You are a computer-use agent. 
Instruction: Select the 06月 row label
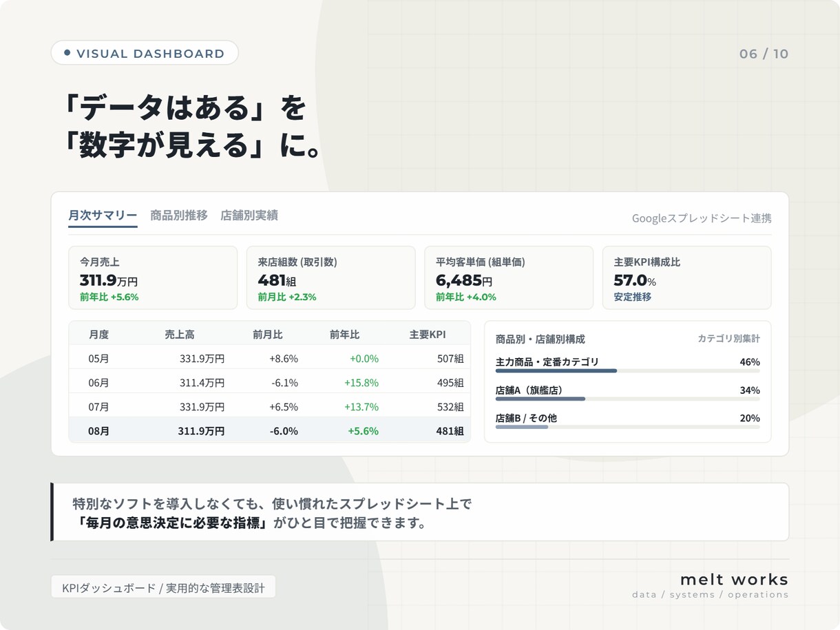(99, 383)
